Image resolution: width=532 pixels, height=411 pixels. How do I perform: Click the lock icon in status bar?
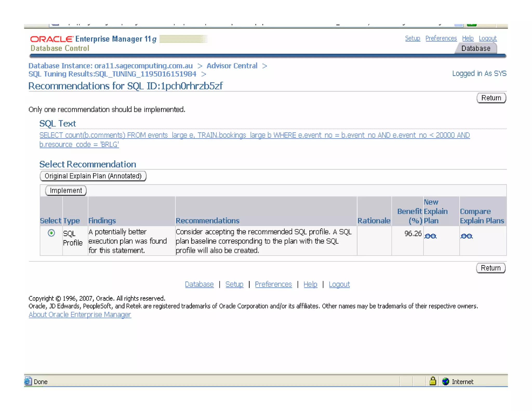(433, 381)
